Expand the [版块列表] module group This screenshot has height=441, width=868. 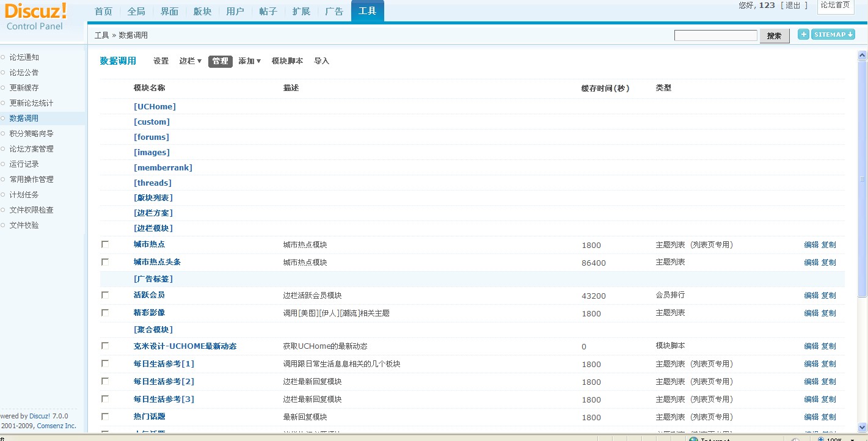pos(153,198)
